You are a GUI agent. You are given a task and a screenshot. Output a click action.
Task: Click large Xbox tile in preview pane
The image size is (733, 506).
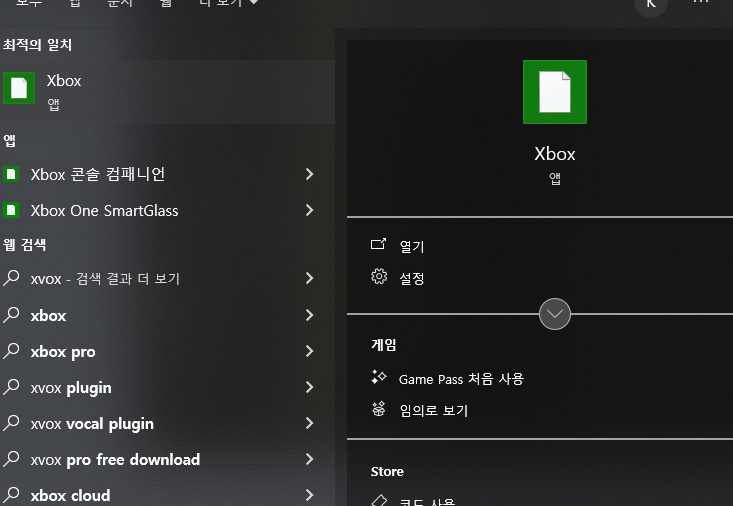coord(555,92)
